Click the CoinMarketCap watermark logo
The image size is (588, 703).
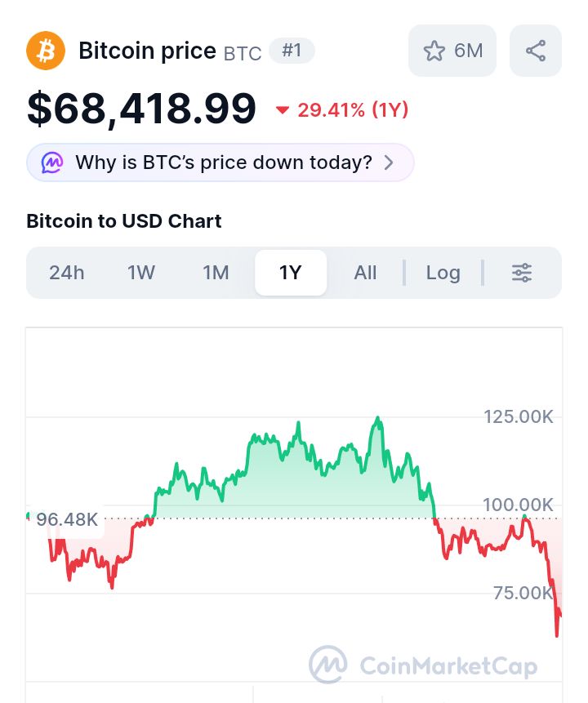(x=327, y=665)
